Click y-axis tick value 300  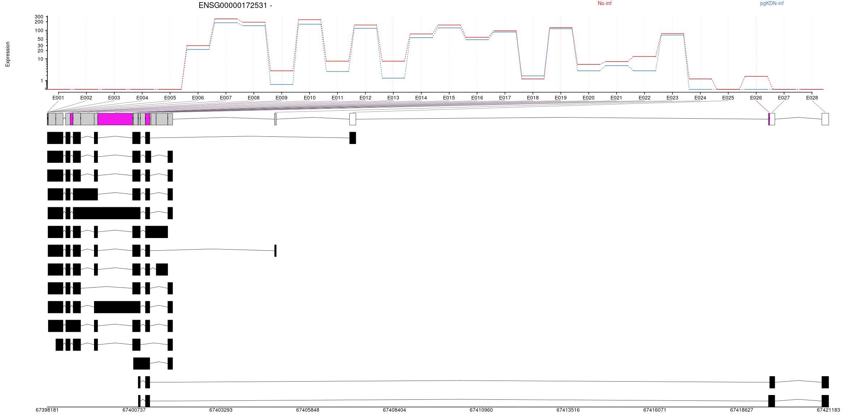pyautogui.click(x=39, y=17)
